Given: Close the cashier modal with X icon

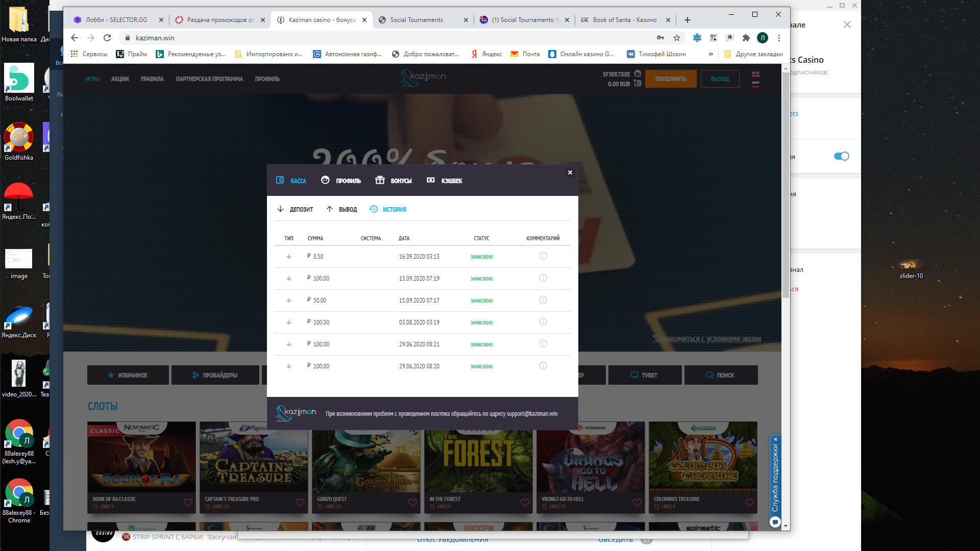Looking at the screenshot, I should (570, 172).
